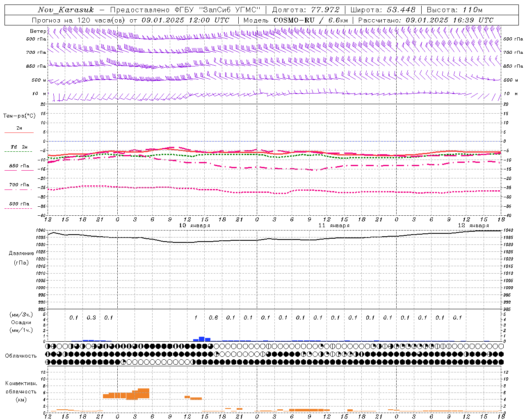The width and height of the screenshot is (525, 420).
Task: Click the dotted line sample under 500 гПа legend
Action: click(18, 208)
